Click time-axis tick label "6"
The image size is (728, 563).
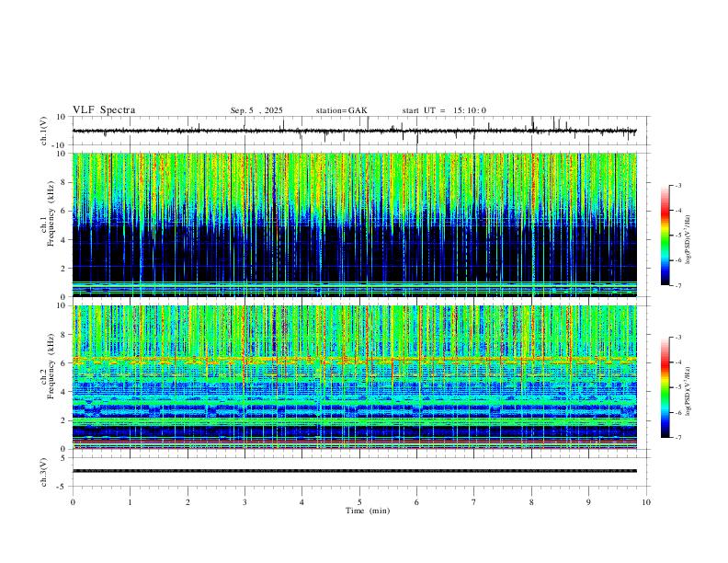coord(417,502)
